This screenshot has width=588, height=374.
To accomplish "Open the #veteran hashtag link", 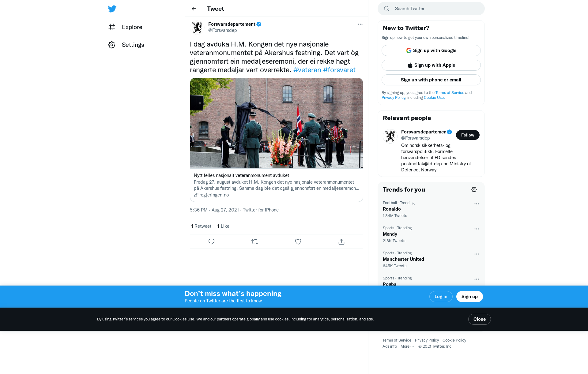I will (x=307, y=70).
